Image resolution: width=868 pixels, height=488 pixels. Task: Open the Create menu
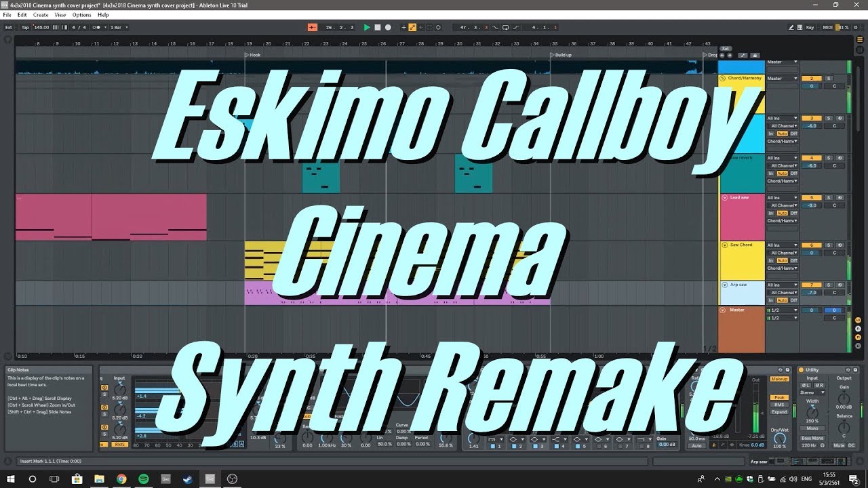(x=41, y=15)
